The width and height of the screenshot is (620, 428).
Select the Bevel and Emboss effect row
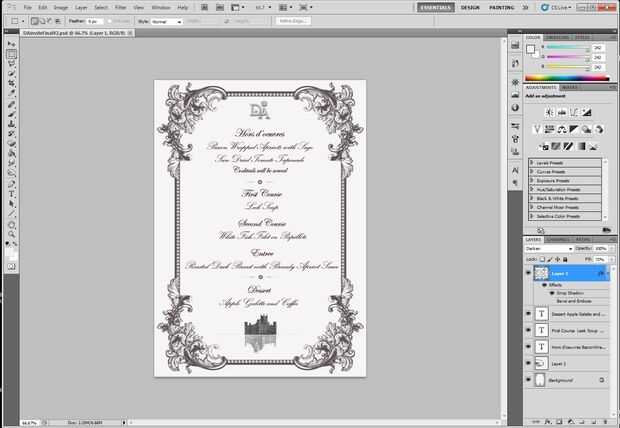click(573, 301)
